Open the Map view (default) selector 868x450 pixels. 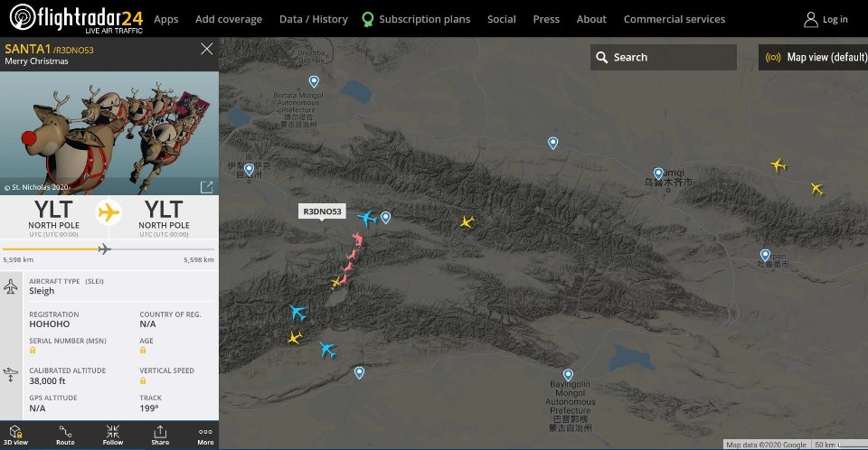pos(813,57)
